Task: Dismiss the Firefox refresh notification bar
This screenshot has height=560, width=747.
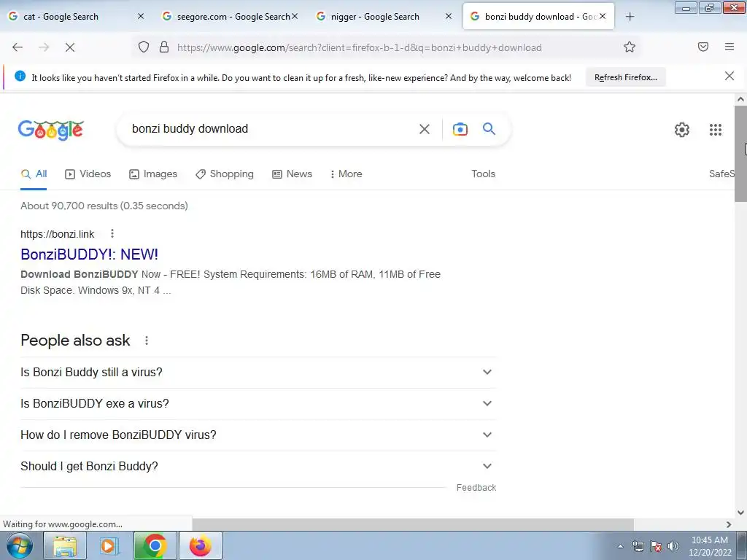Action: click(x=729, y=76)
